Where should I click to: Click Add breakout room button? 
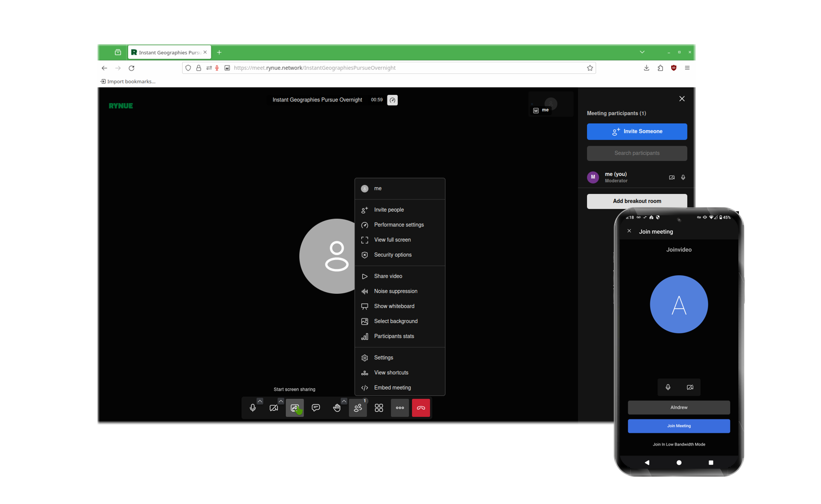637,201
